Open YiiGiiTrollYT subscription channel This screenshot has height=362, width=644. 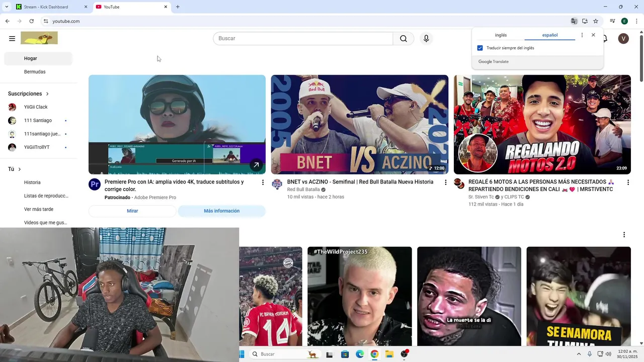click(38, 147)
